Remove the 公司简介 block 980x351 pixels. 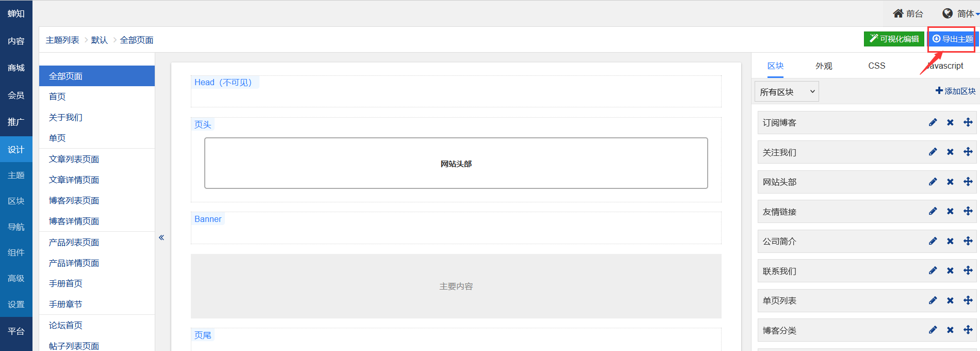tap(950, 241)
